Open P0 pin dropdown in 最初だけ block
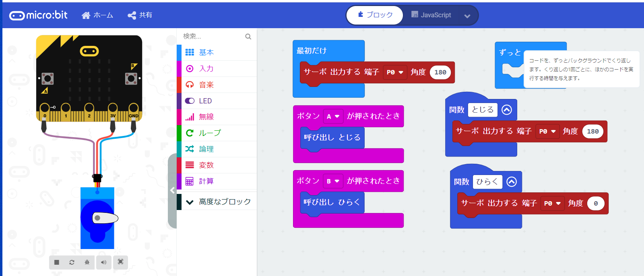The width and height of the screenshot is (644, 276). pyautogui.click(x=395, y=72)
